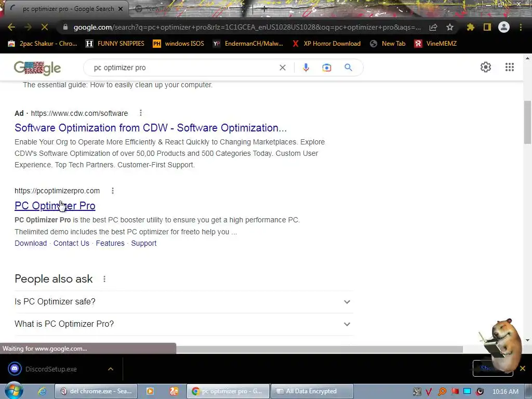Click the orange magnifier tray icon
The width and height of the screenshot is (532, 399).
pyautogui.click(x=442, y=392)
